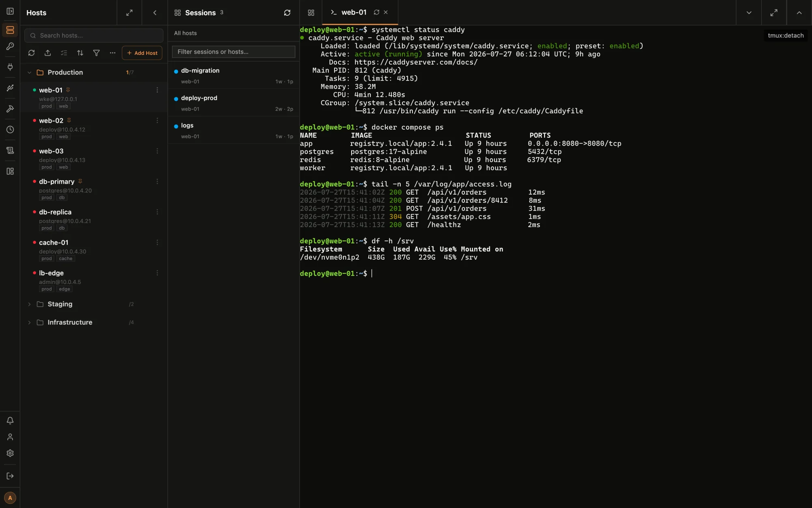Open the orange 'A' account avatar
Screen dimensions: 812x508
(x=10, y=498)
